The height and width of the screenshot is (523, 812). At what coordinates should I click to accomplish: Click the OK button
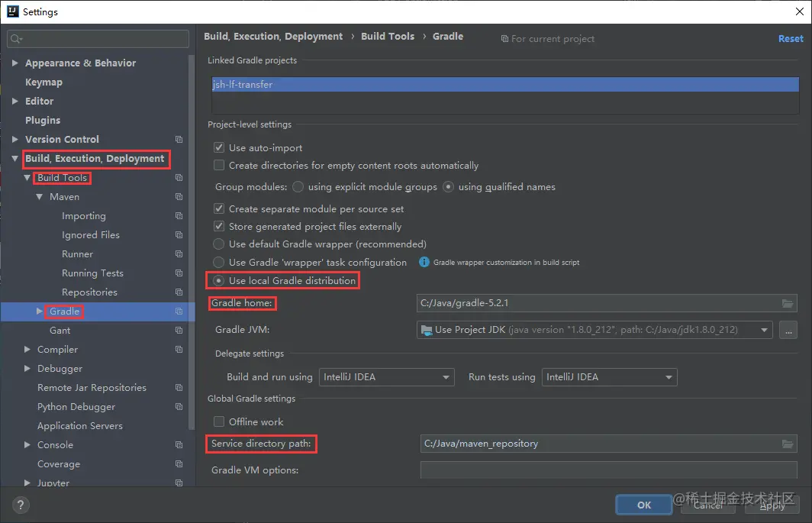point(643,505)
